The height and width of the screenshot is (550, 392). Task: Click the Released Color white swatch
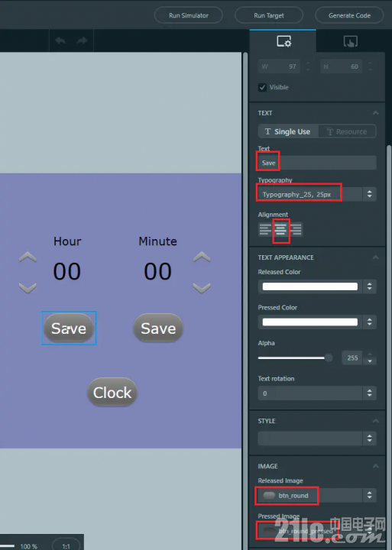coord(310,286)
